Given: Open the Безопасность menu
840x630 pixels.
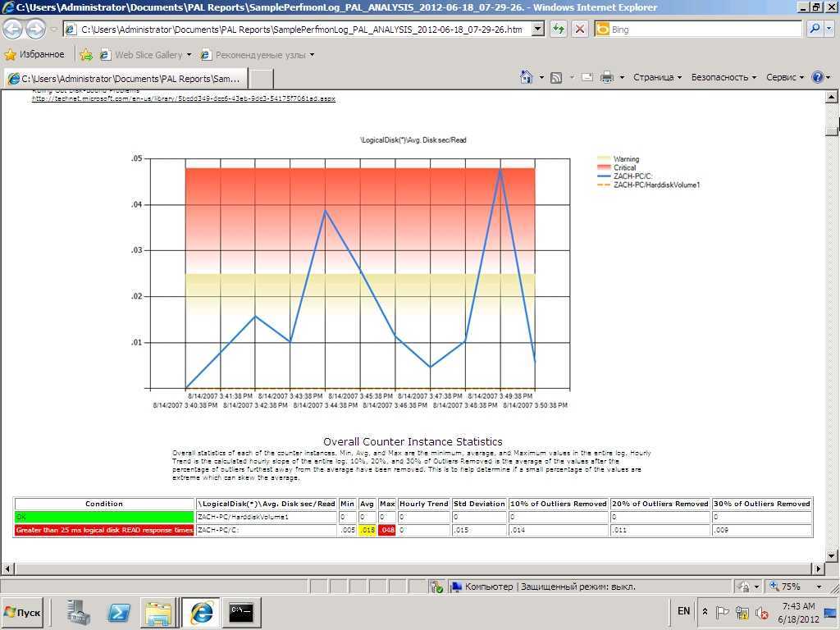Looking at the screenshot, I should [724, 77].
